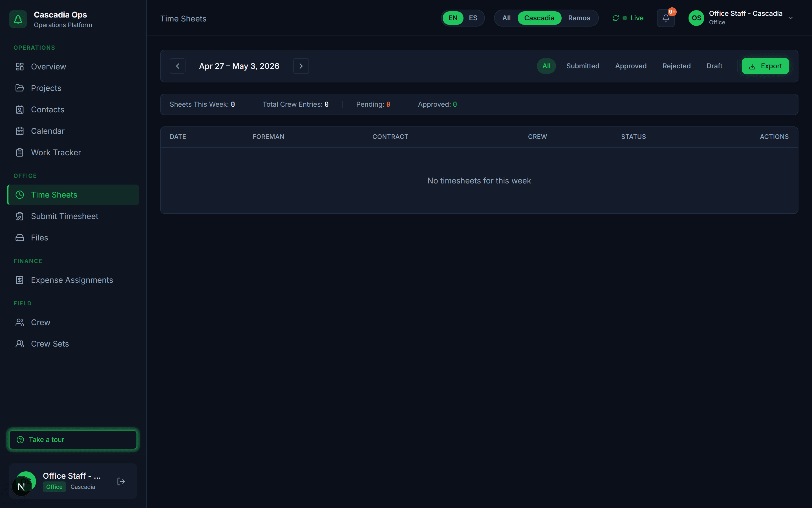
Task: Click the Crew Sets icon
Action: tap(20, 344)
